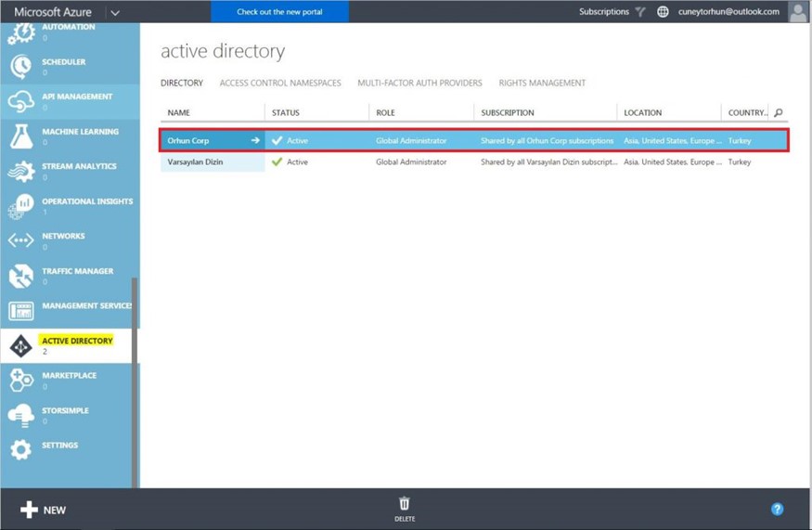Open the Marketplace icon

[x=20, y=381]
